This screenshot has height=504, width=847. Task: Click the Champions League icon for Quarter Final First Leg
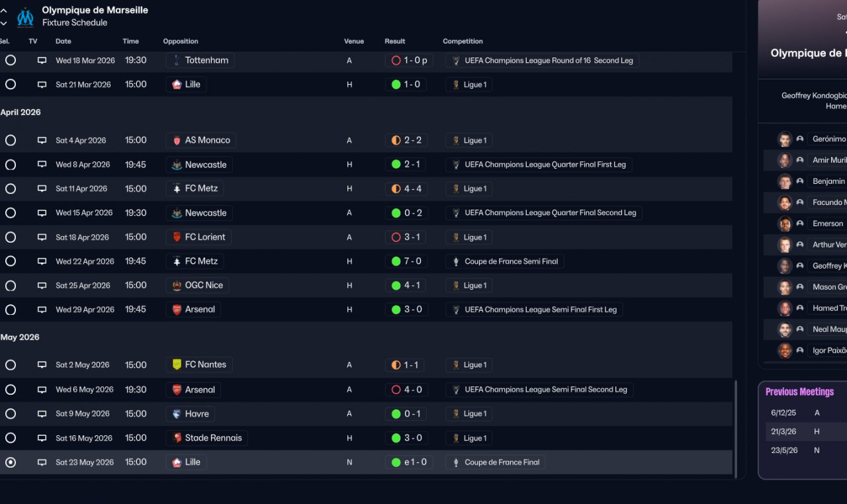456,165
